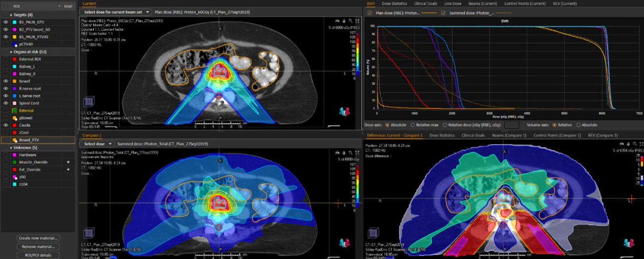Select the External ROI row with red swatch
Image resolution: width=644 pixels, height=259 pixels.
point(38,59)
